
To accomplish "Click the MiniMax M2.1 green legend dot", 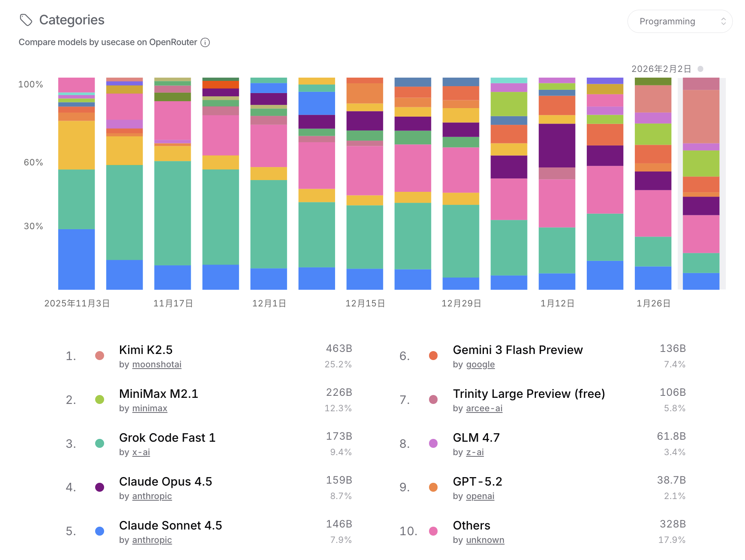I will coord(100,400).
